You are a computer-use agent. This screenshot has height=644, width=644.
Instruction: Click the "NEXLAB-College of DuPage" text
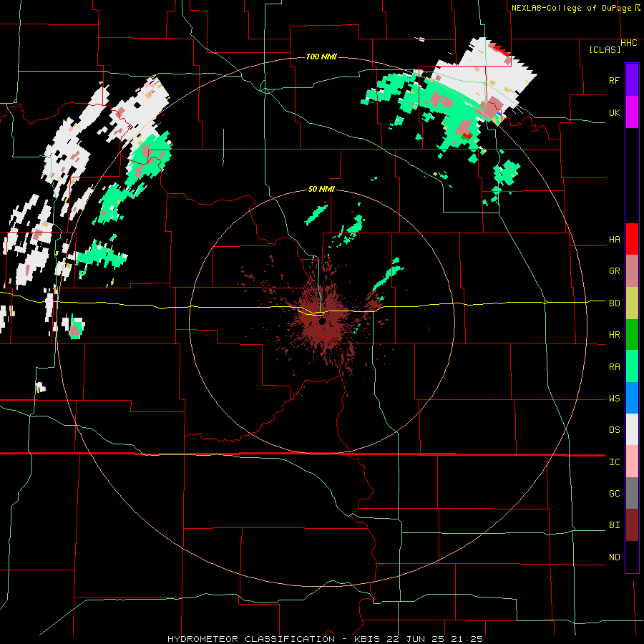pos(571,8)
